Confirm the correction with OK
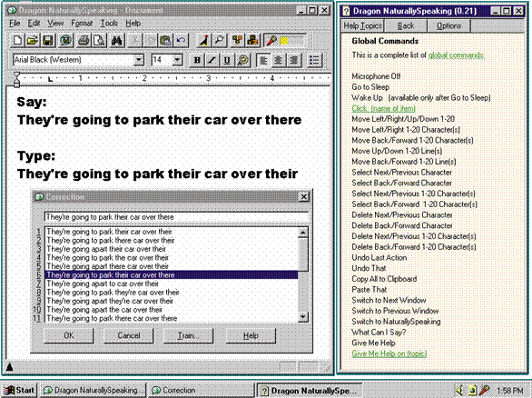 [x=68, y=335]
